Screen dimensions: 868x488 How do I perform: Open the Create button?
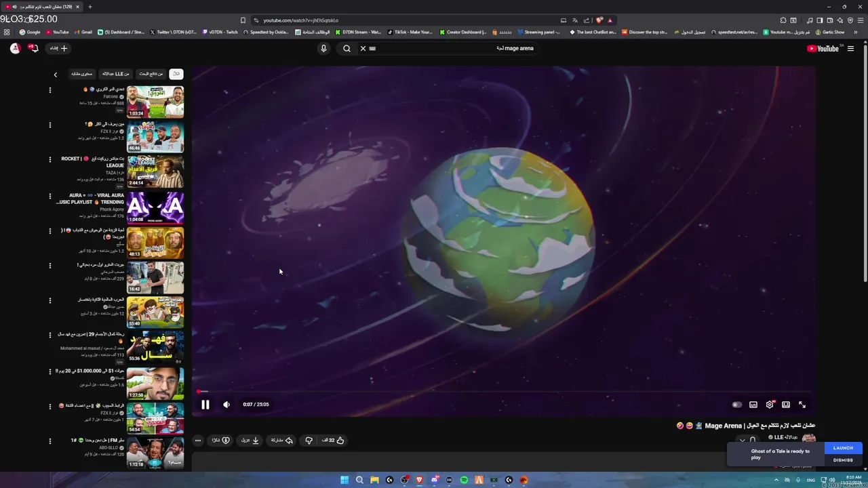point(58,48)
